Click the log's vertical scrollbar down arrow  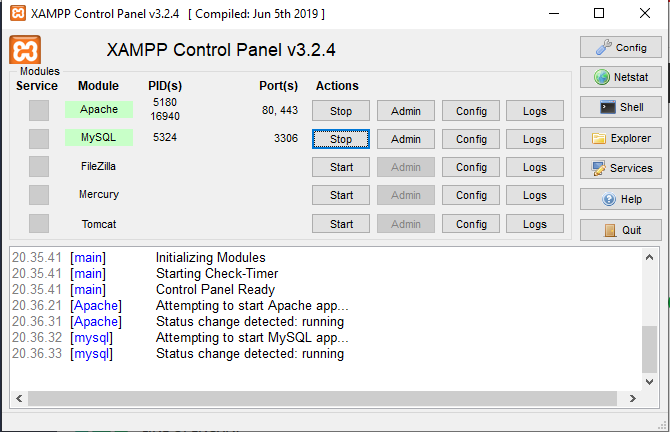coord(649,382)
